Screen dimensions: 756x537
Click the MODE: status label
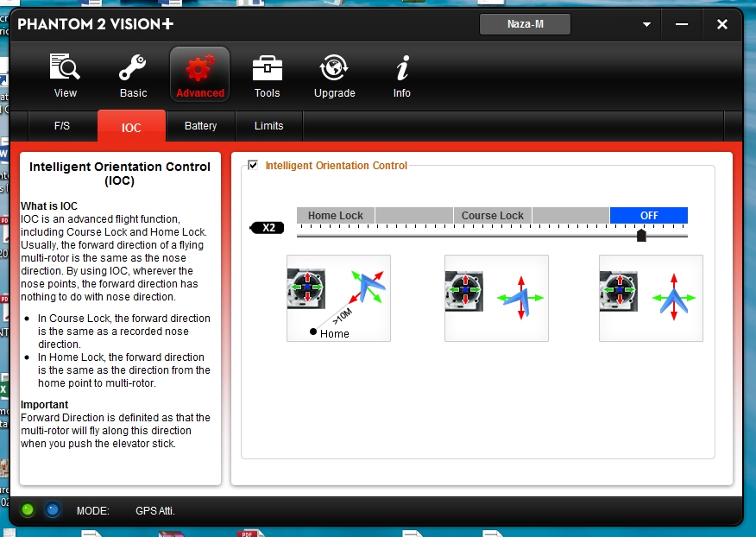click(x=93, y=510)
